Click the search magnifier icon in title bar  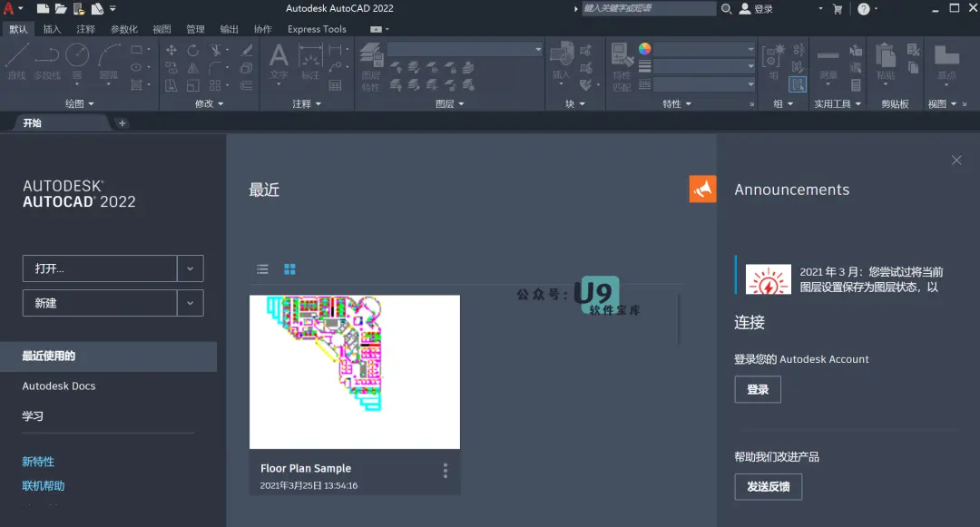point(726,9)
